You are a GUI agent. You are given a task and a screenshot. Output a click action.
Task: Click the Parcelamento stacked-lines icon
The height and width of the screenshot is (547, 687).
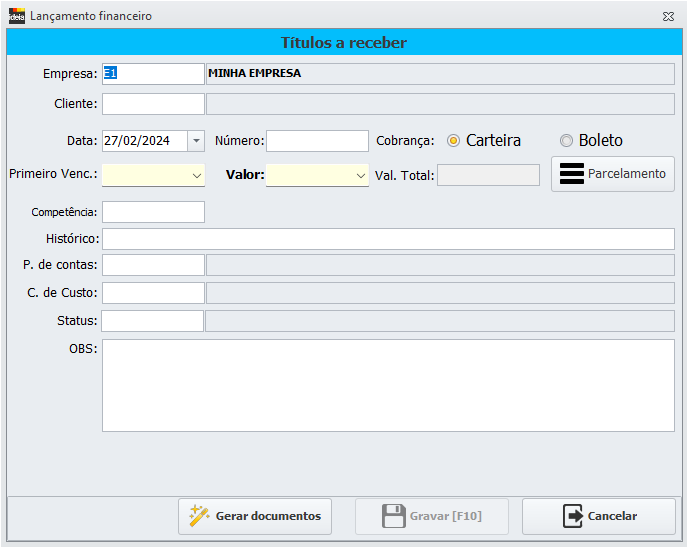pos(571,173)
